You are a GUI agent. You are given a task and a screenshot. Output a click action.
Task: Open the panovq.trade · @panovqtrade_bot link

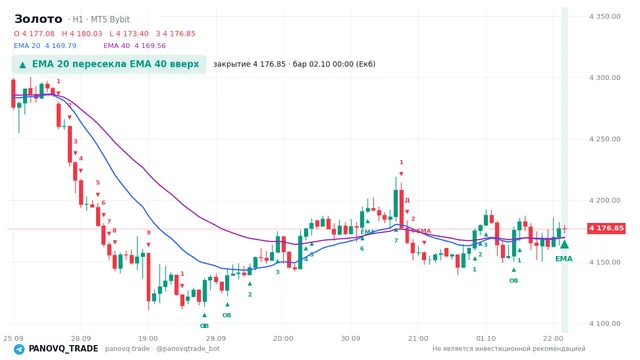tap(162, 349)
